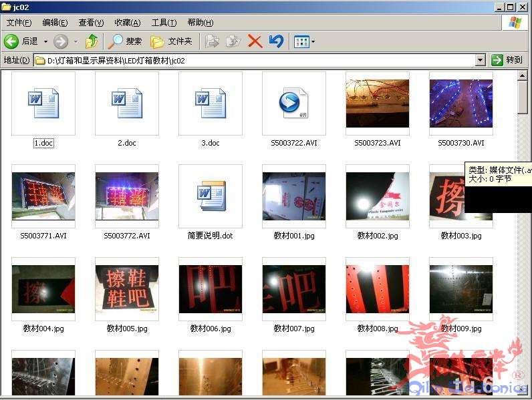Select the 教材008.jpg thumbnail
The image size is (532, 400).
pos(378,289)
